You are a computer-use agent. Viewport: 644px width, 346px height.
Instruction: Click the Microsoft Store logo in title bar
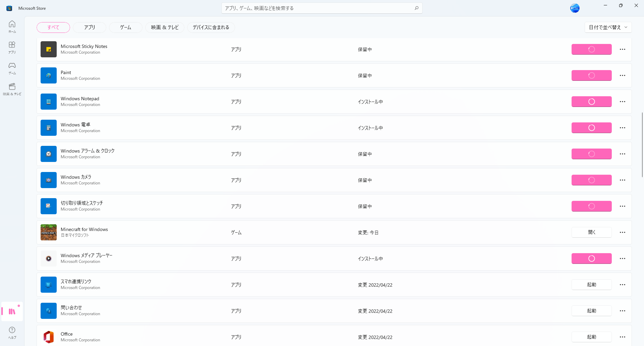[9, 8]
